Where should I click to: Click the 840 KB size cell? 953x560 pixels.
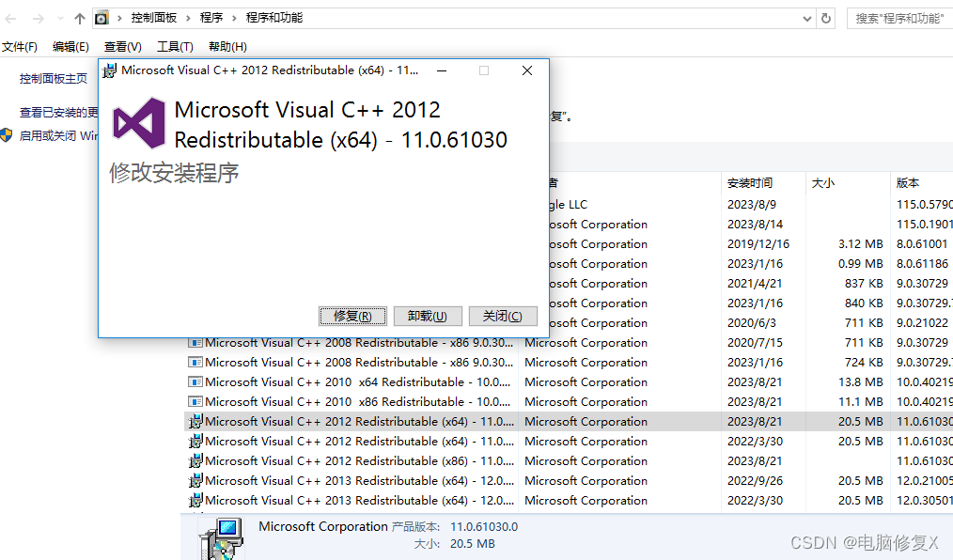[864, 303]
